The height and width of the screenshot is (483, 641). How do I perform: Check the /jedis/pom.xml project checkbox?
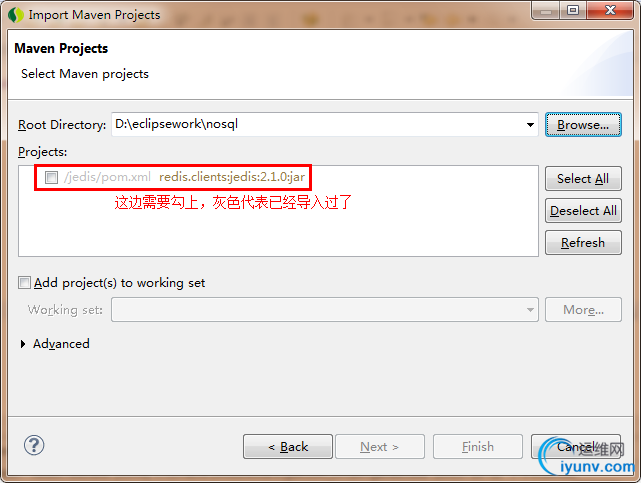[x=52, y=177]
